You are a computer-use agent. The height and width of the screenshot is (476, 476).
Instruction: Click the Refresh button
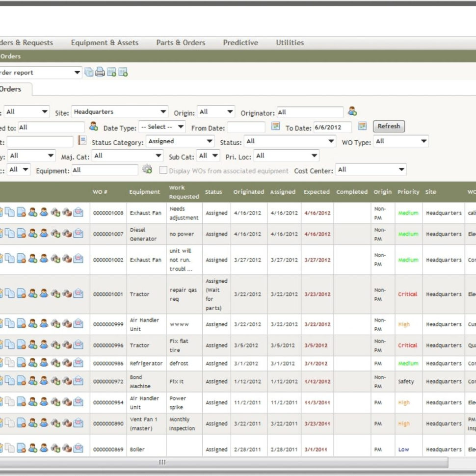point(388,126)
